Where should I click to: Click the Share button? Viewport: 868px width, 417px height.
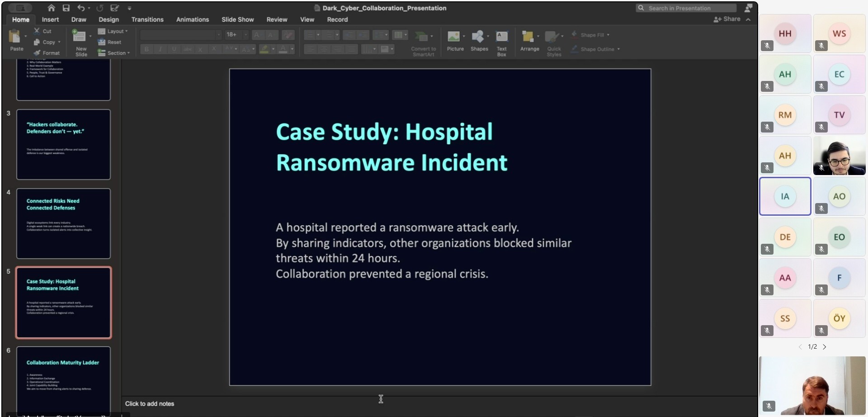[x=727, y=19]
